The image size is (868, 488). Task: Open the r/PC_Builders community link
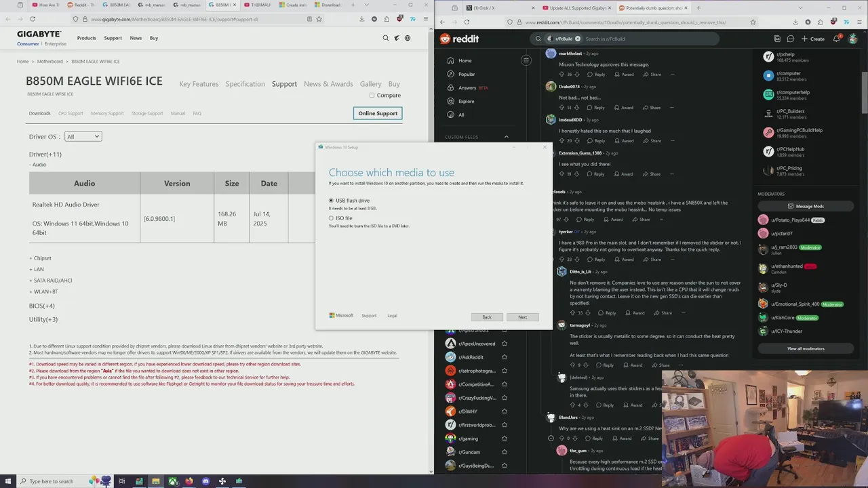coord(791,111)
